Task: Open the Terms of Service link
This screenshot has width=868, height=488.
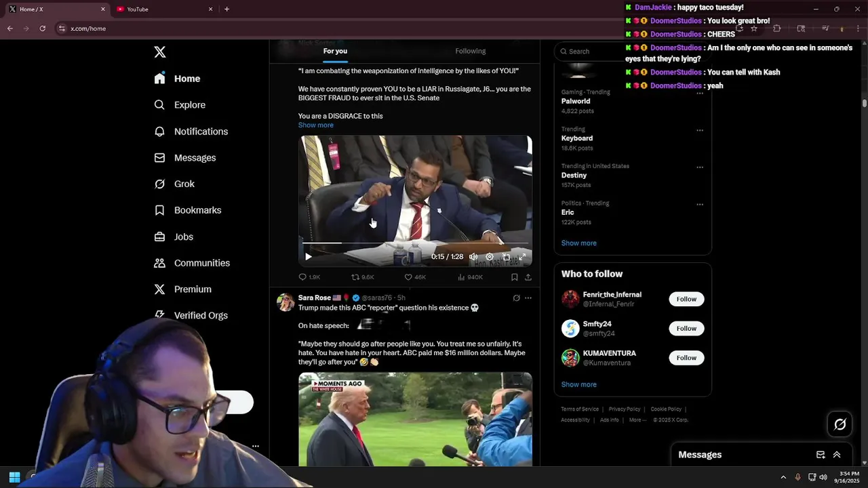Action: point(580,409)
